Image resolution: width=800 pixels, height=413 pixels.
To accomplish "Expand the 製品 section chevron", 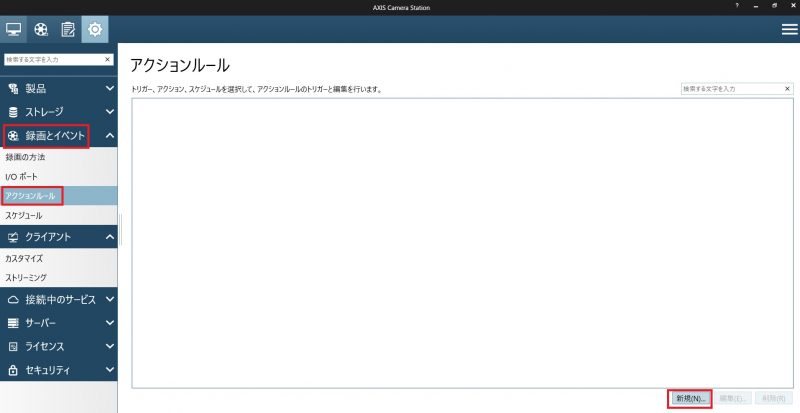I will (x=110, y=89).
